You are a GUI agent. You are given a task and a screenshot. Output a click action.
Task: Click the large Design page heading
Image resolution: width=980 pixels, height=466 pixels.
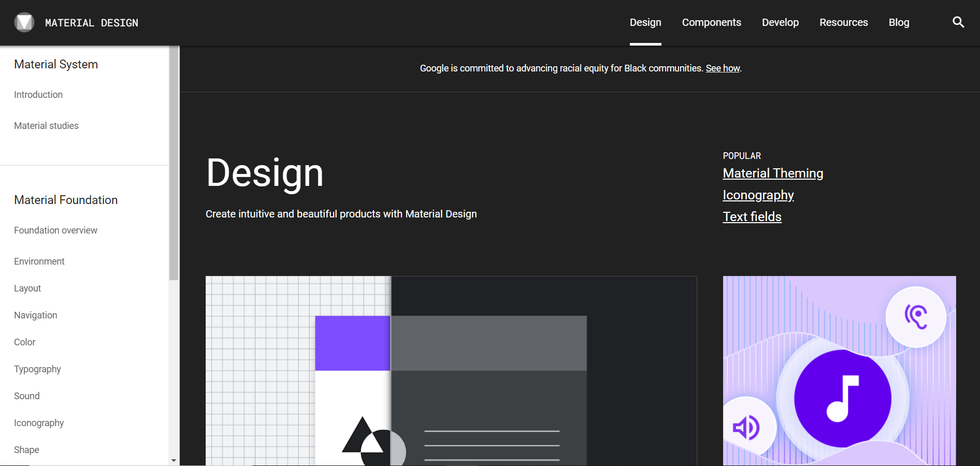tap(265, 173)
